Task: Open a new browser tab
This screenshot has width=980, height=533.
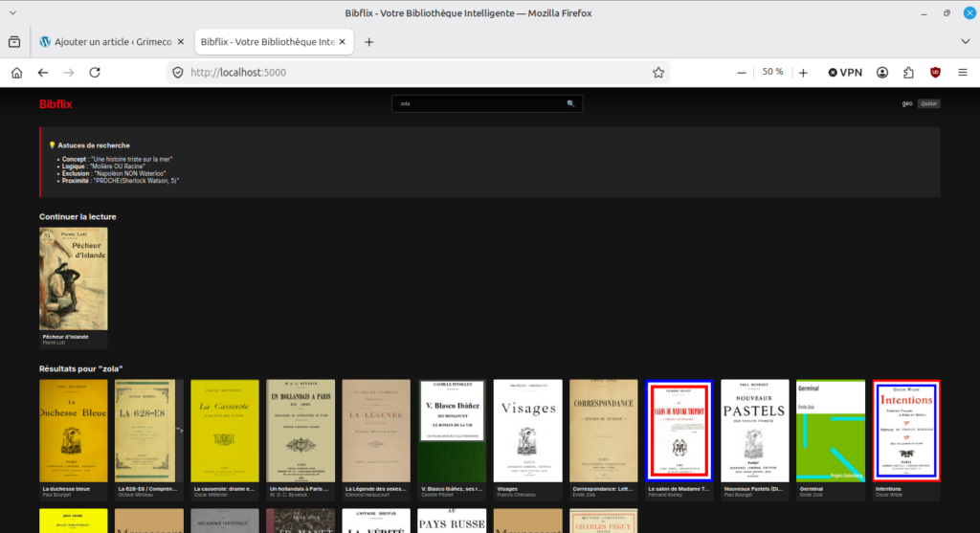Action: [369, 42]
